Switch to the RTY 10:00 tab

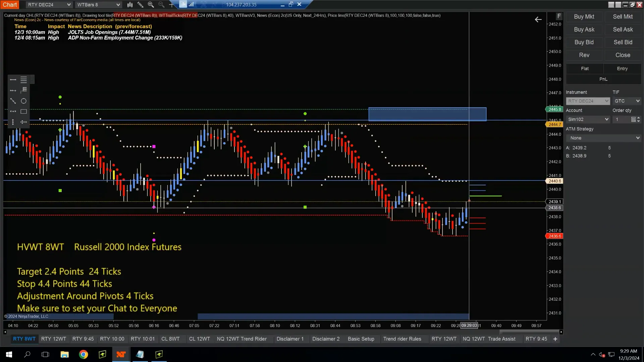pyautogui.click(x=112, y=339)
